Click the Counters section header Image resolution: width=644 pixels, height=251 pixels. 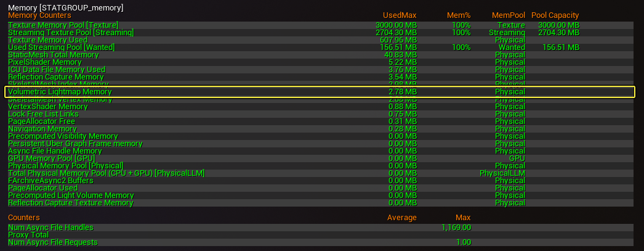24,217
